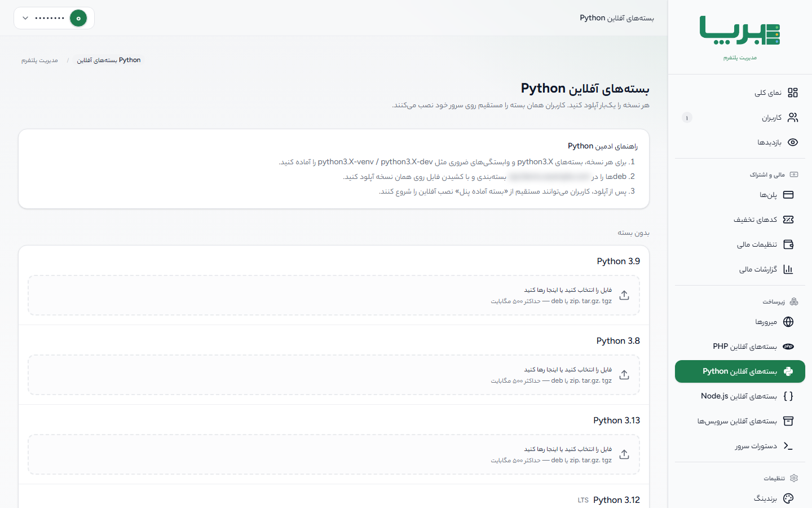Click the میرورها globe icon
812x508 pixels.
[x=788, y=322]
